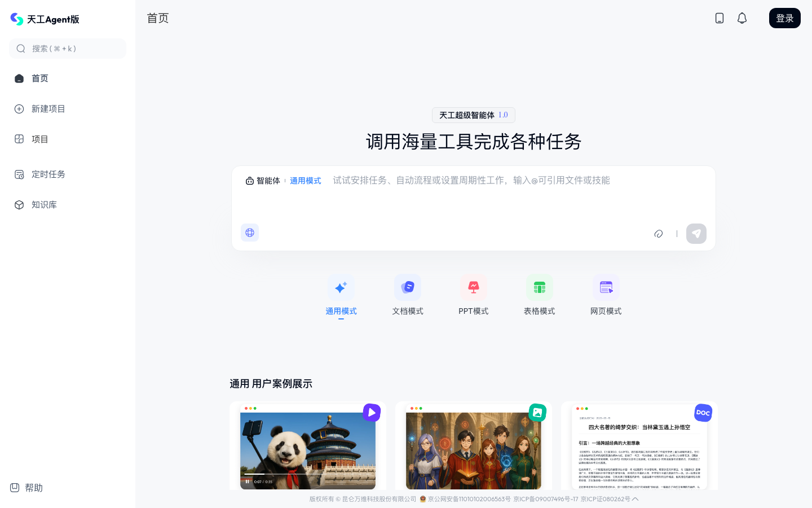Viewport: 812px width, 508px height.
Task: Open the notification bell icon
Action: tap(742, 17)
